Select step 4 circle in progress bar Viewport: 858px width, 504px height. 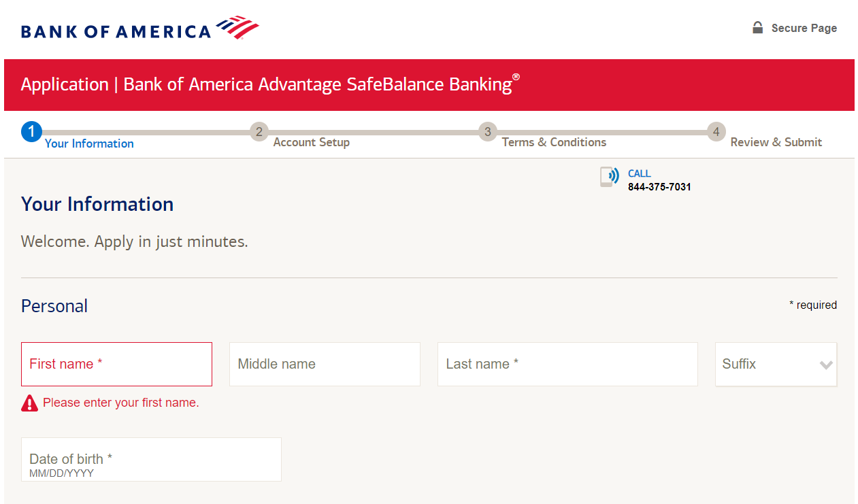tap(716, 131)
